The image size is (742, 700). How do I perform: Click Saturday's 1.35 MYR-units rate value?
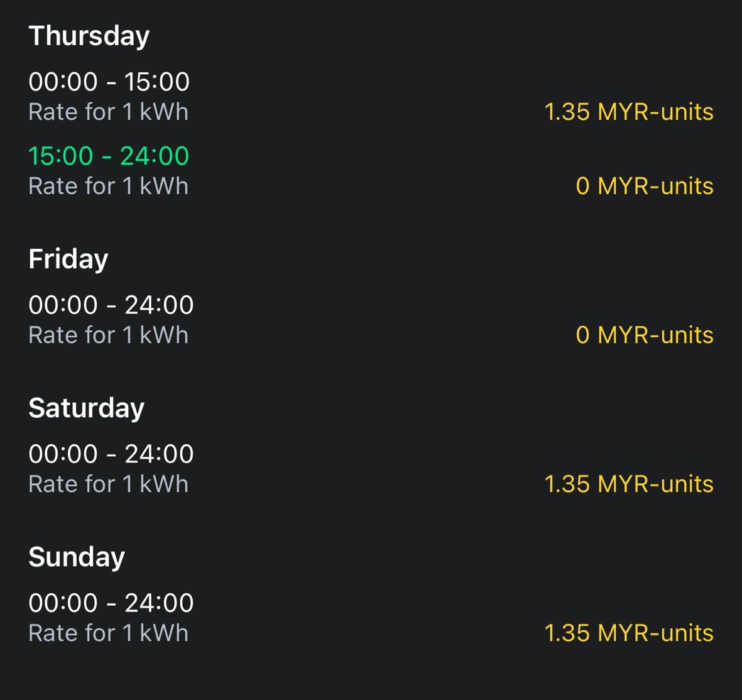[628, 484]
